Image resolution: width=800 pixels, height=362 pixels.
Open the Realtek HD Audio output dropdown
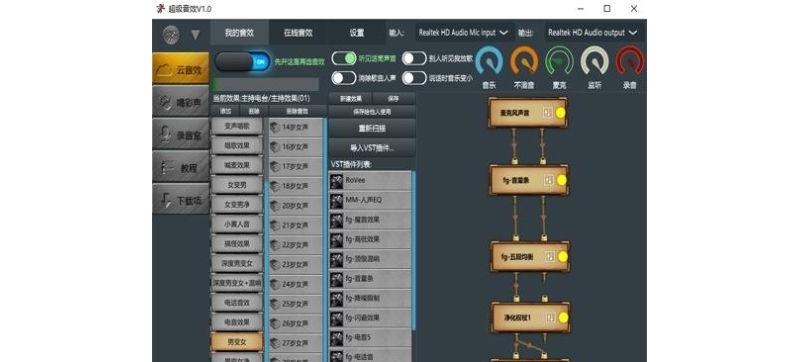pyautogui.click(x=592, y=33)
